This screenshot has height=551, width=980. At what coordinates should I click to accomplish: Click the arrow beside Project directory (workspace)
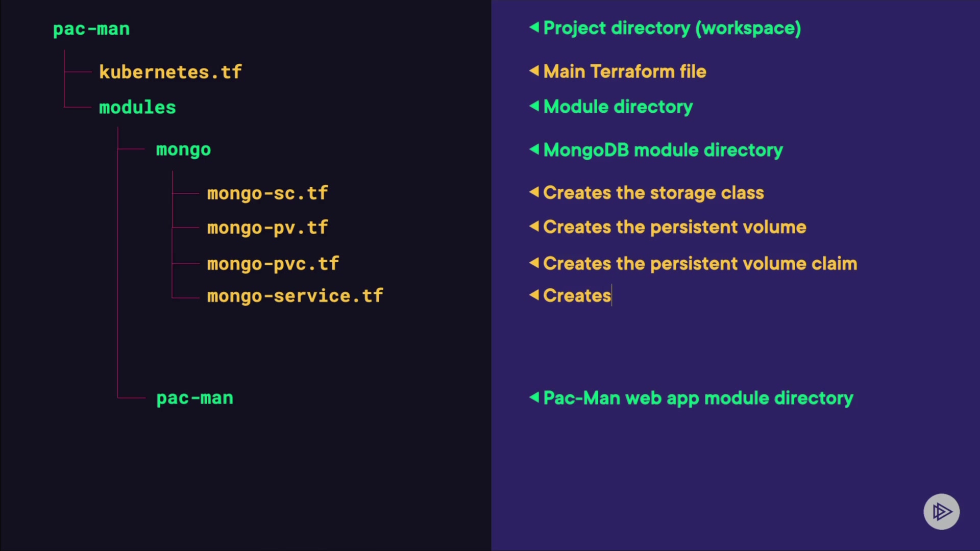(x=534, y=27)
